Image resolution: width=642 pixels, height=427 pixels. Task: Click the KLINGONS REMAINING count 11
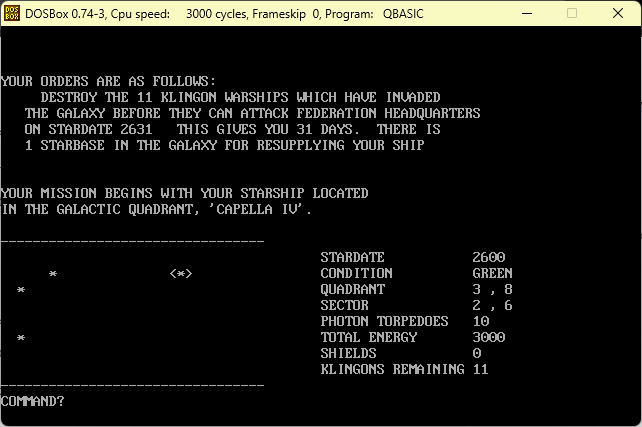[x=481, y=369]
